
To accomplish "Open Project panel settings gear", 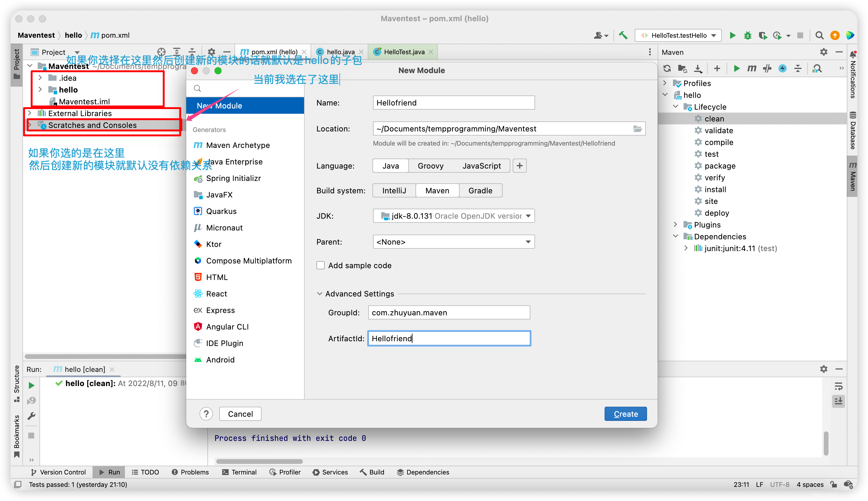I will tap(211, 52).
